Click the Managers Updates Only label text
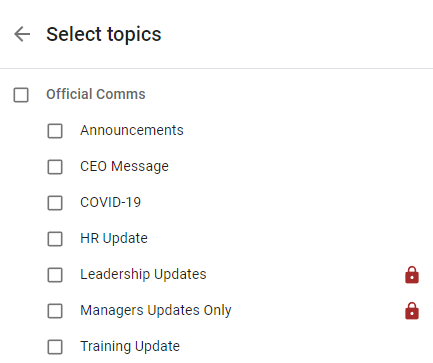433x363 pixels. tap(156, 311)
